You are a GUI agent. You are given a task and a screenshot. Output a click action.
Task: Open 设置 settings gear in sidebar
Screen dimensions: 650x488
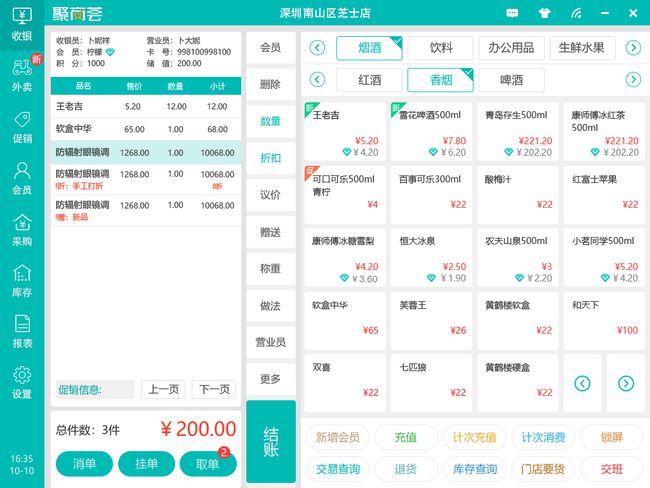pos(21,381)
